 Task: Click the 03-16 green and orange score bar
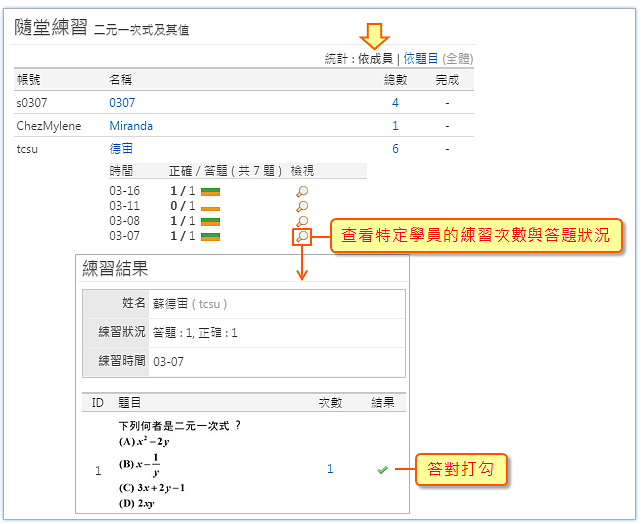click(x=210, y=191)
